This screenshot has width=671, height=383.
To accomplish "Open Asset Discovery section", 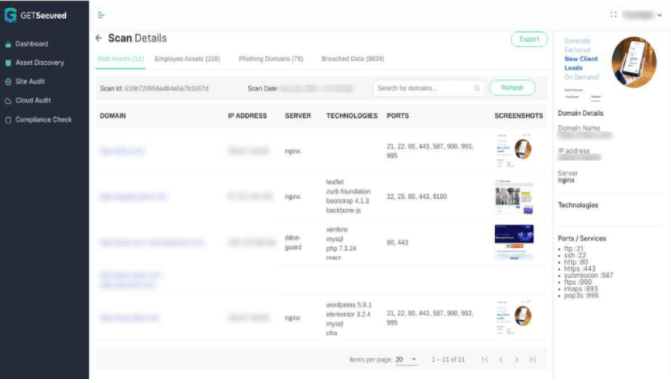I will pos(39,62).
